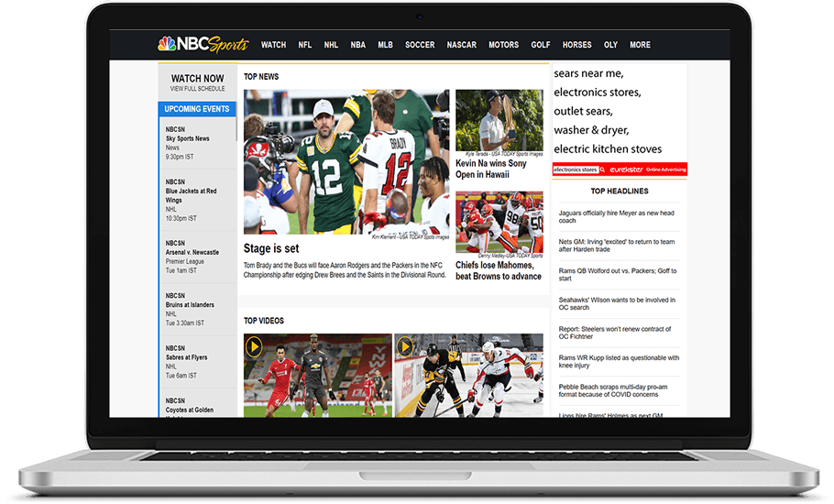Select the UPCOMING EVENTS tab

coord(197,109)
